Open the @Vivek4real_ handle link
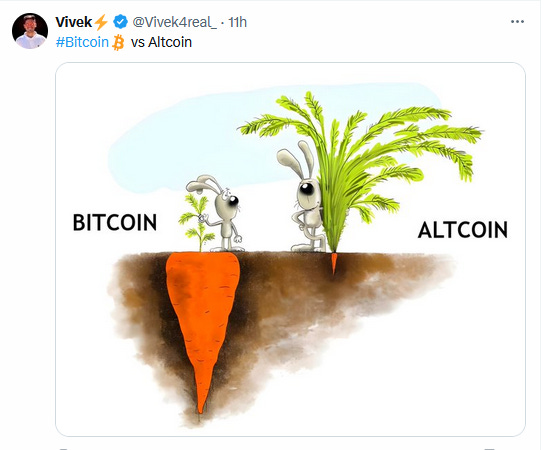Viewport: 560px width, 450px height. pos(174,22)
